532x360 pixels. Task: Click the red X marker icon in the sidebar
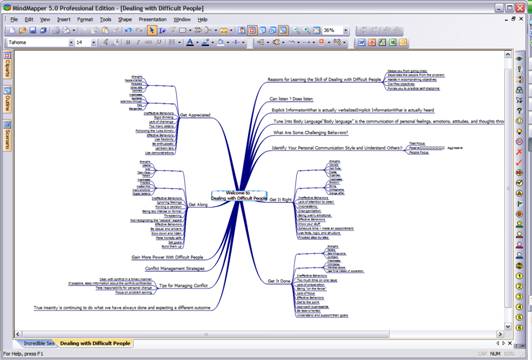click(x=519, y=152)
